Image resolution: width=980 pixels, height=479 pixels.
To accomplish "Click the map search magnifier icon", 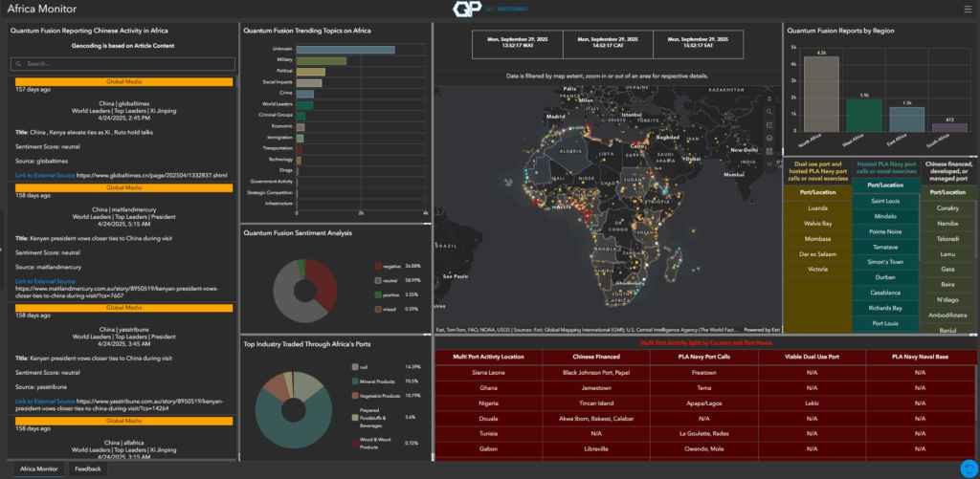I will click(x=769, y=110).
